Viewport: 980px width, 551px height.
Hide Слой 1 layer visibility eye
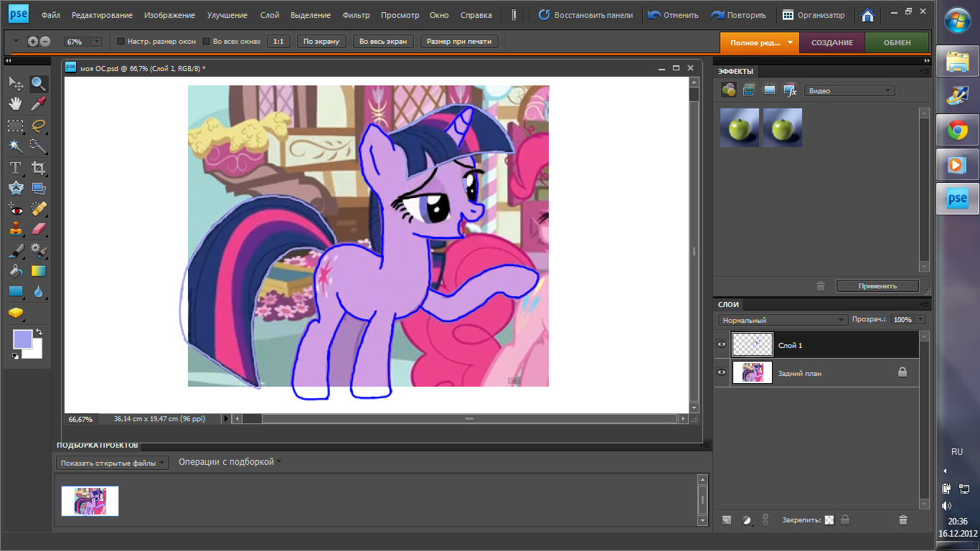click(x=722, y=345)
